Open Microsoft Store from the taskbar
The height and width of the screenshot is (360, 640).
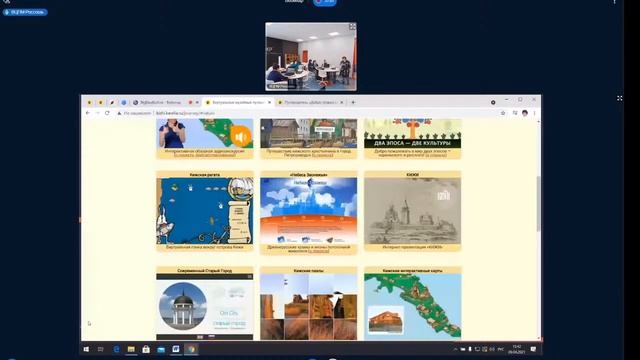point(146,349)
